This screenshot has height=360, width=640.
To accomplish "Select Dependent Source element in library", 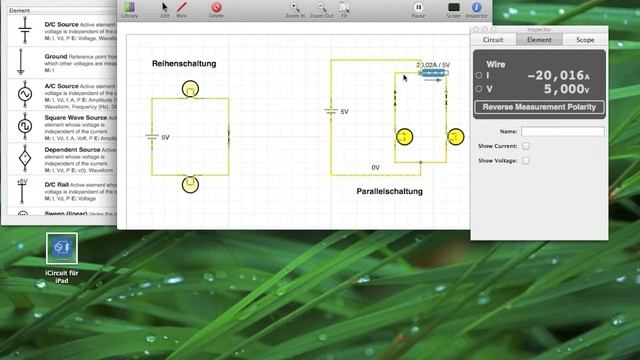I will coord(62,158).
